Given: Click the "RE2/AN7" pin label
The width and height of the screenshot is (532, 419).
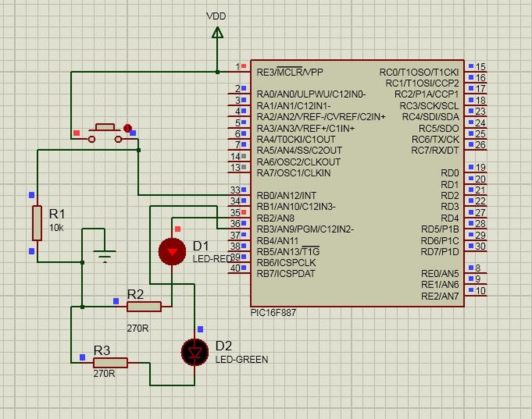Looking at the screenshot, I should pos(440,296).
